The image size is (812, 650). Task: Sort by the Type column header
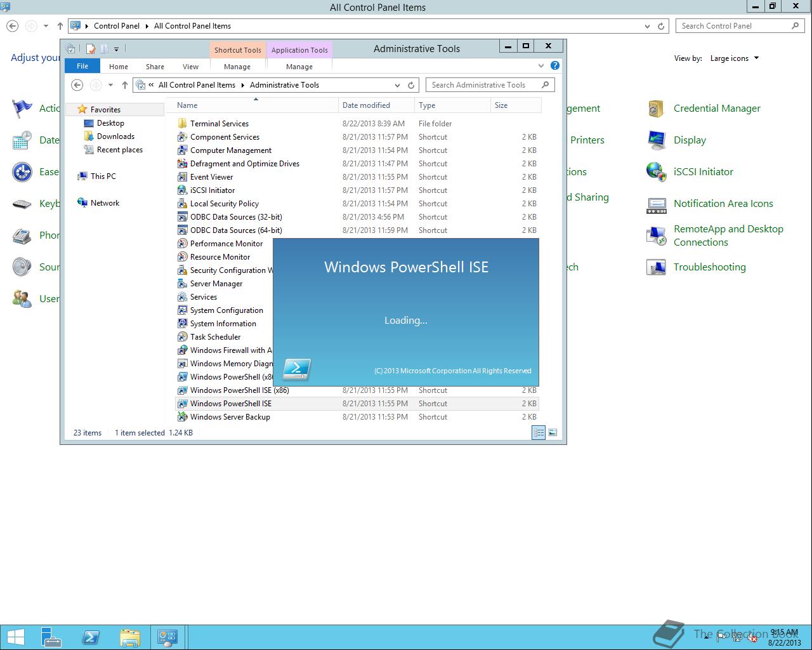point(452,105)
